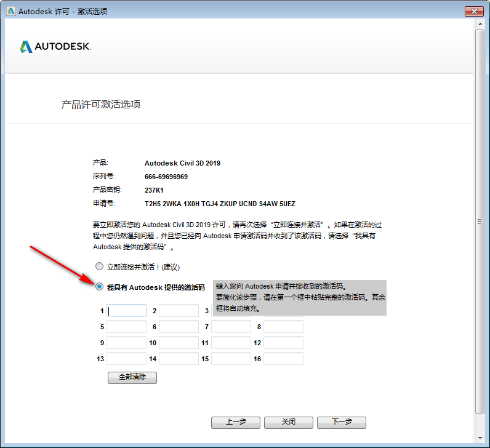
Task: Click product key 237K1
Action: [154, 190]
